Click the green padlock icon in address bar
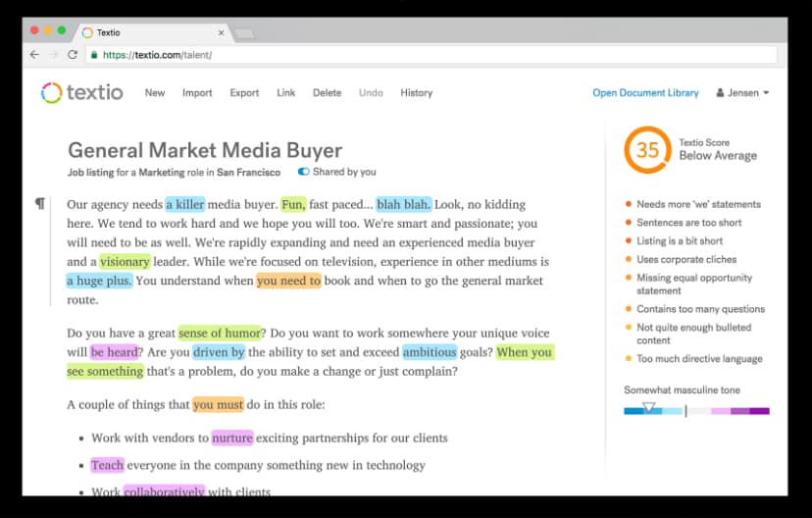 94,55
